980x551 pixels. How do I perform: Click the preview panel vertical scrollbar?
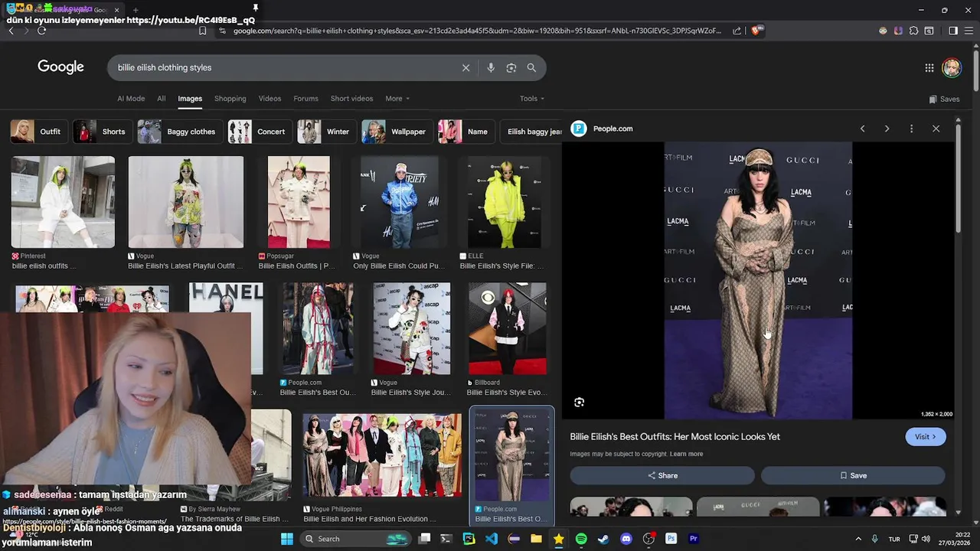point(958,180)
